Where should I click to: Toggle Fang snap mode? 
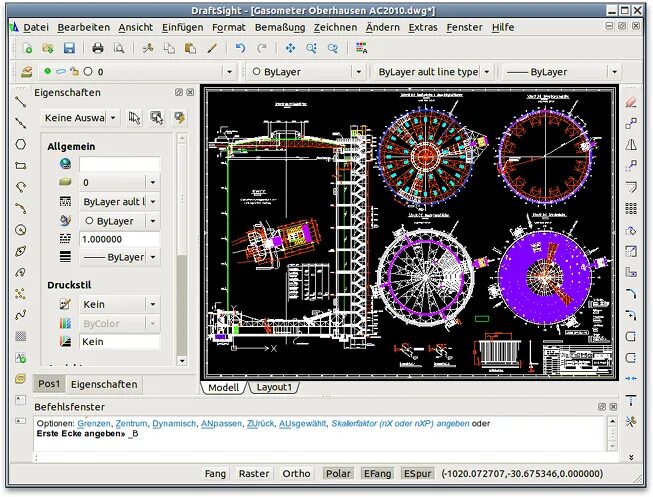[x=215, y=474]
